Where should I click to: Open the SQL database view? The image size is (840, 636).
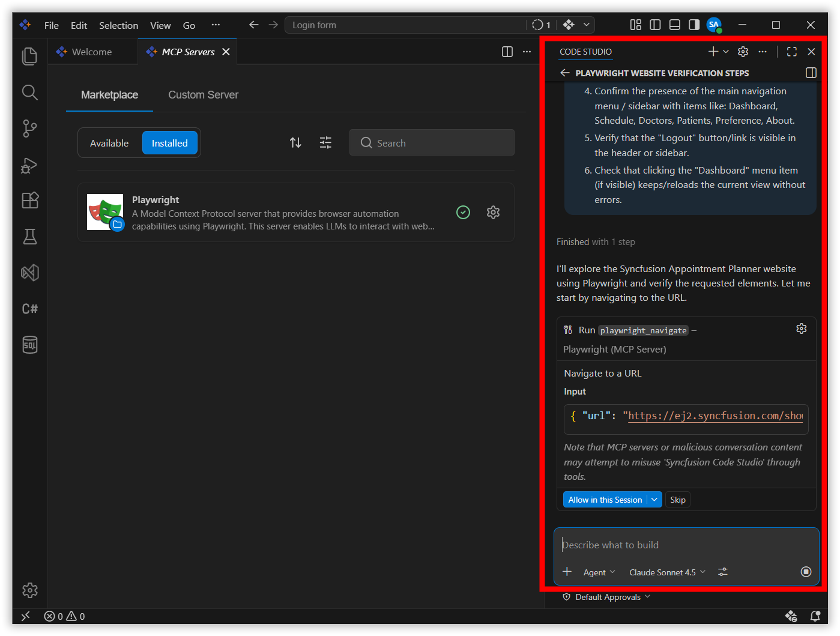(x=29, y=345)
